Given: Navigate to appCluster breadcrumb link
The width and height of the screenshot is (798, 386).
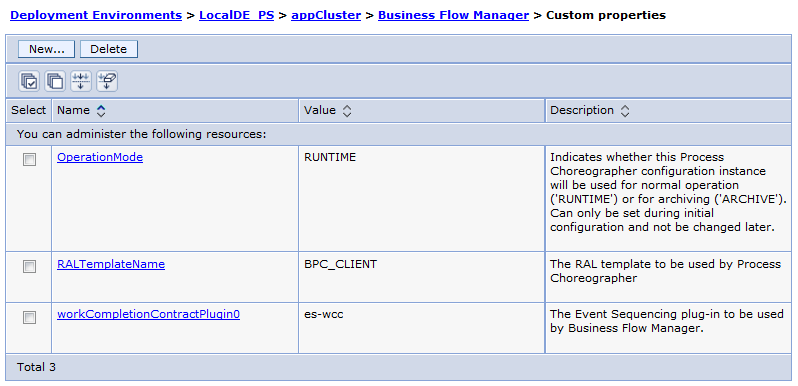Looking at the screenshot, I should pyautogui.click(x=326, y=15).
